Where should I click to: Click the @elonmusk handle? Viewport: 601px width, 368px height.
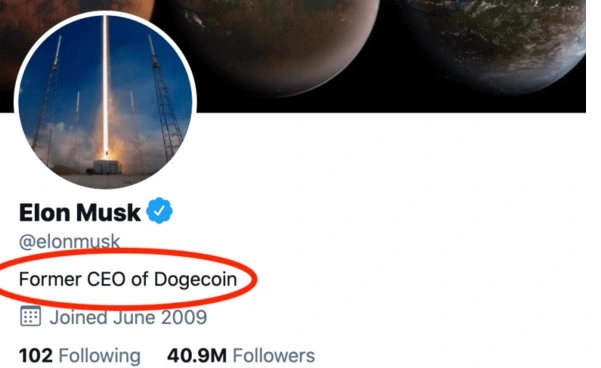click(x=69, y=242)
